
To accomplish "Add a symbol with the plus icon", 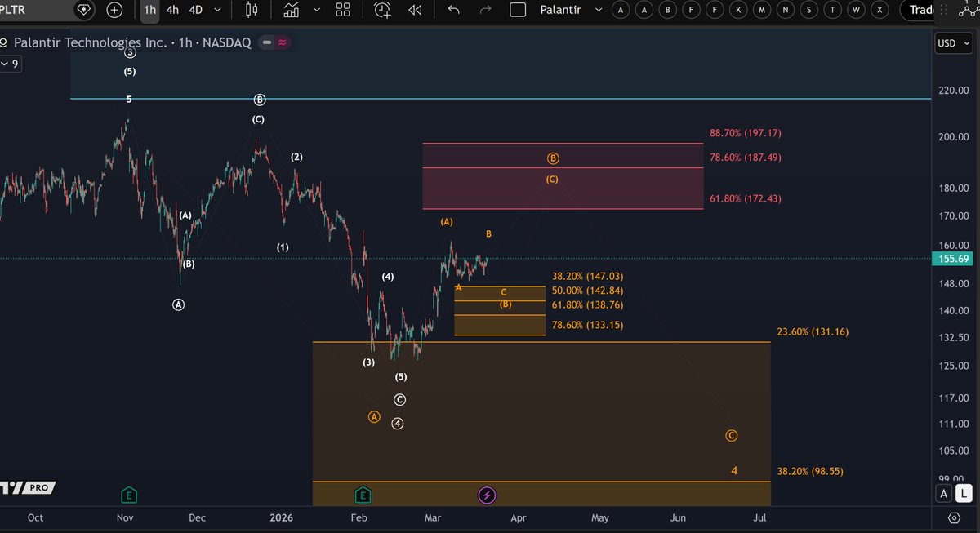I will click(115, 10).
